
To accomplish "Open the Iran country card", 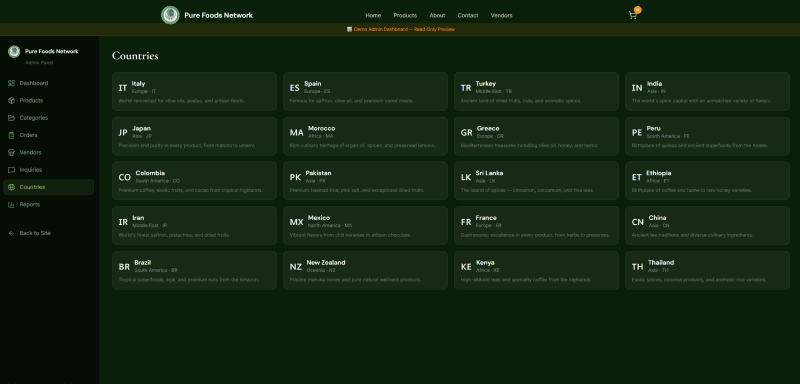I will 194,225.
